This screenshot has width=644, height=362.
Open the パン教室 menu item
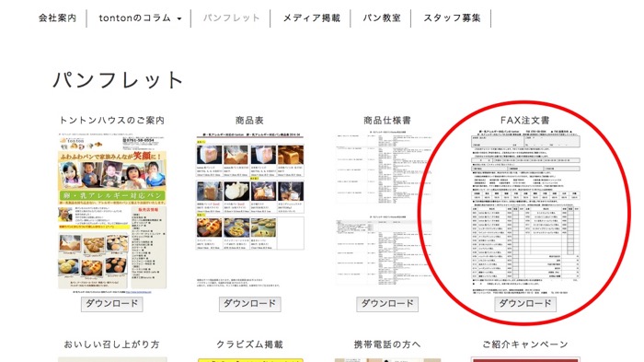pyautogui.click(x=382, y=18)
